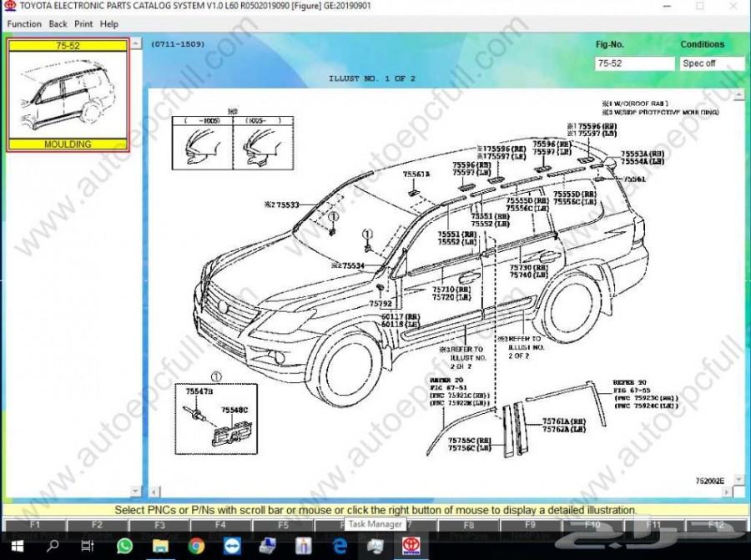
Task: Open Windows search from the taskbar
Action: (53, 546)
